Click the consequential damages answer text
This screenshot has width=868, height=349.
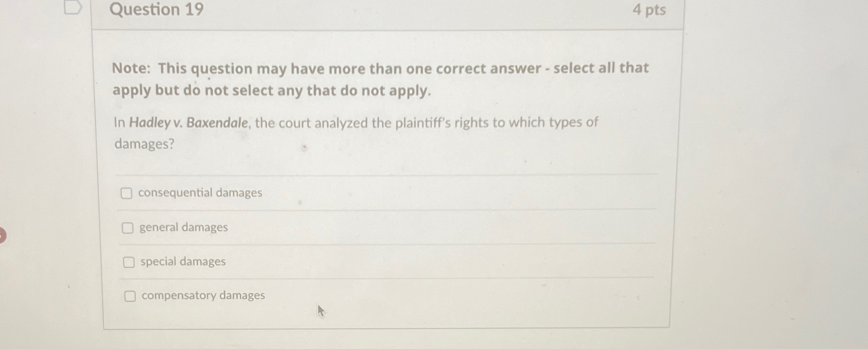200,193
